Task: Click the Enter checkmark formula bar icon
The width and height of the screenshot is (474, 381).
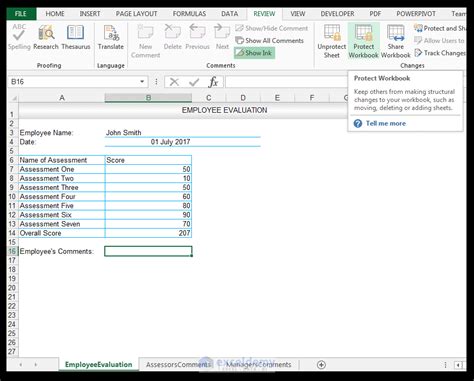Action: click(194, 82)
